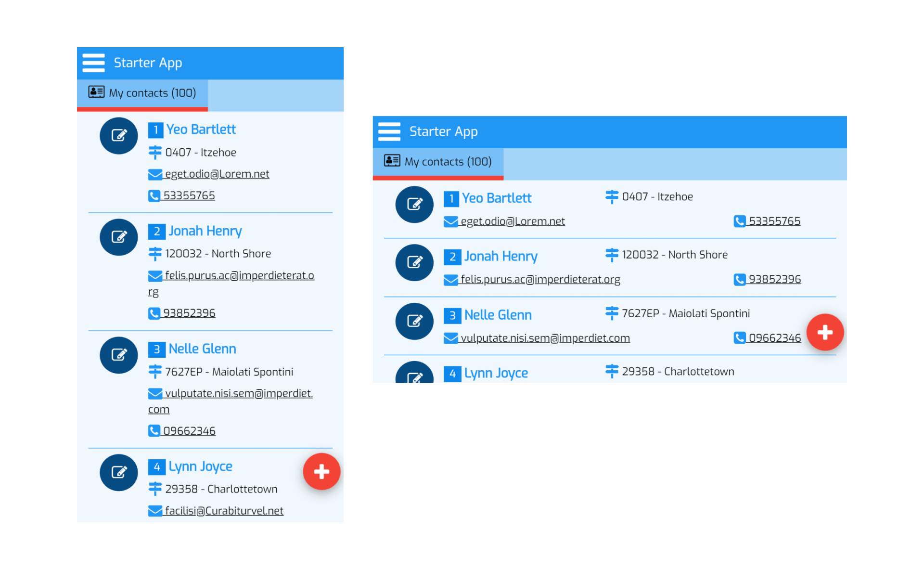
Task: Click Jonah Henry name in wide view
Action: point(500,257)
